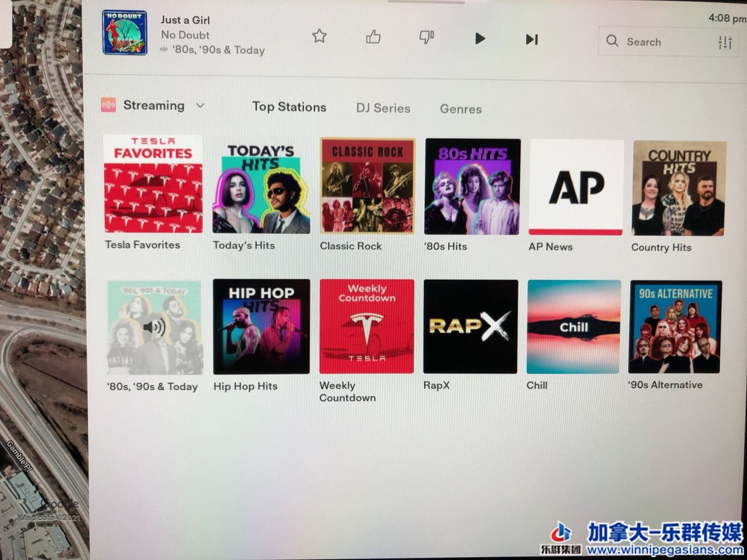Open Tesla Favorites station artwork
The width and height of the screenshot is (747, 560).
coord(153,184)
